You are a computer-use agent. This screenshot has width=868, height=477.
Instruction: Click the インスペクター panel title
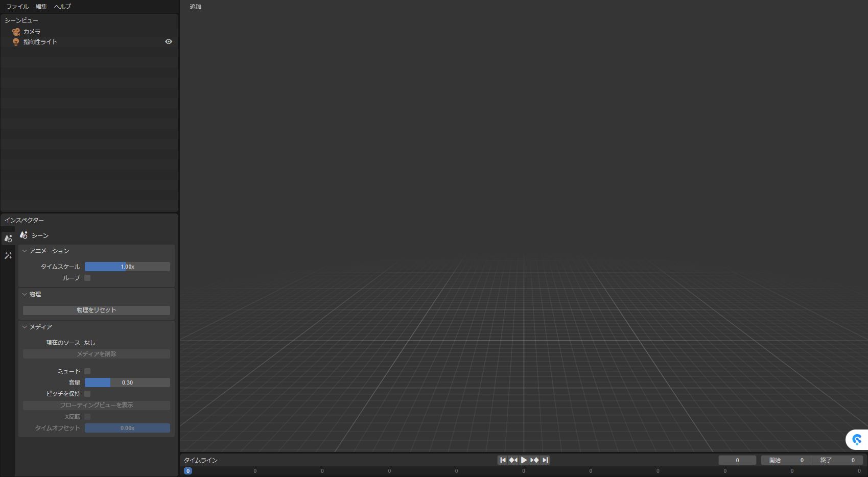pyautogui.click(x=24, y=220)
